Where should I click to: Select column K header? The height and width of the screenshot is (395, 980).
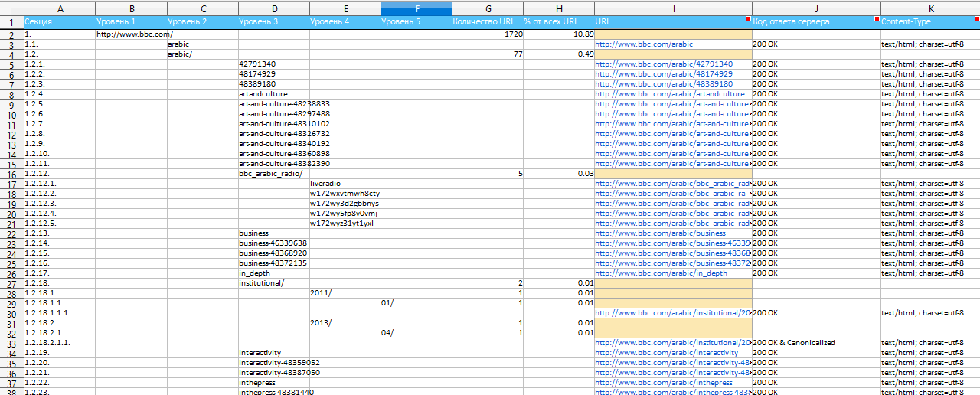click(x=930, y=8)
